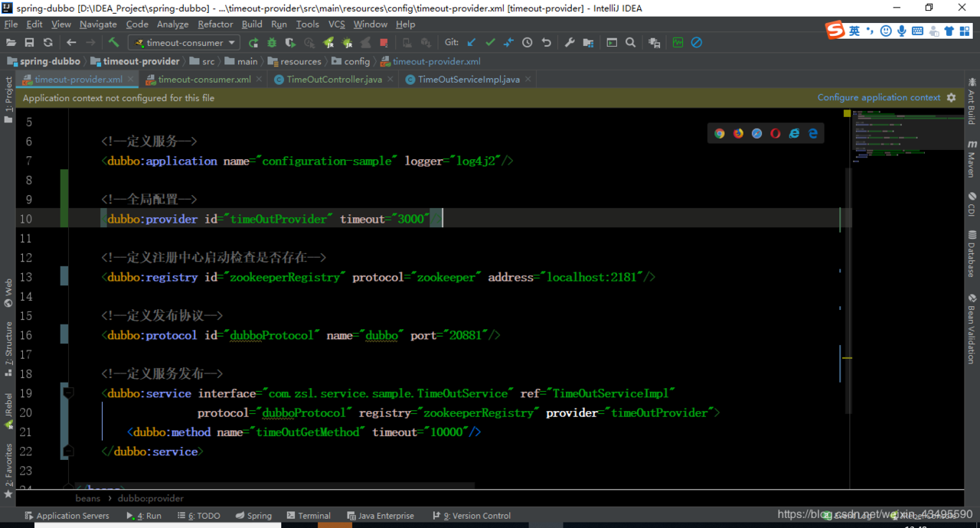Click the blue crossed-circle toolbar icon
This screenshot has height=528, width=980.
(x=697, y=43)
